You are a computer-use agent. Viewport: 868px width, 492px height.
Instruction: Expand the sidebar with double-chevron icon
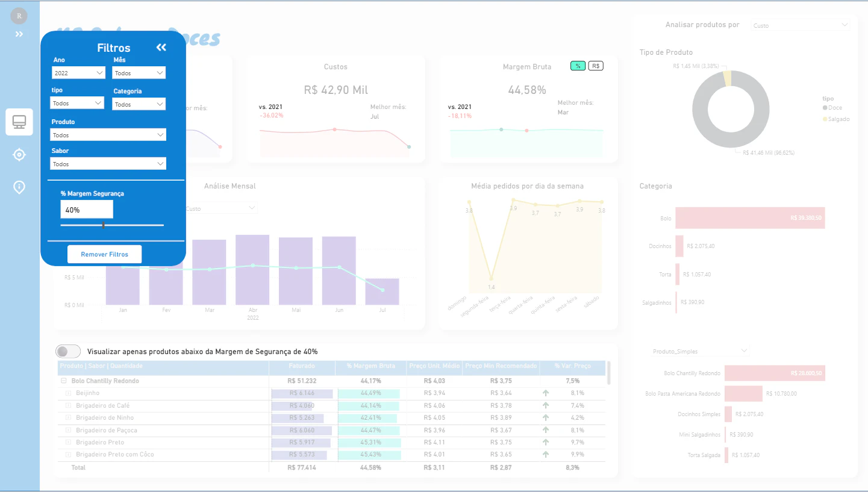pos(19,34)
